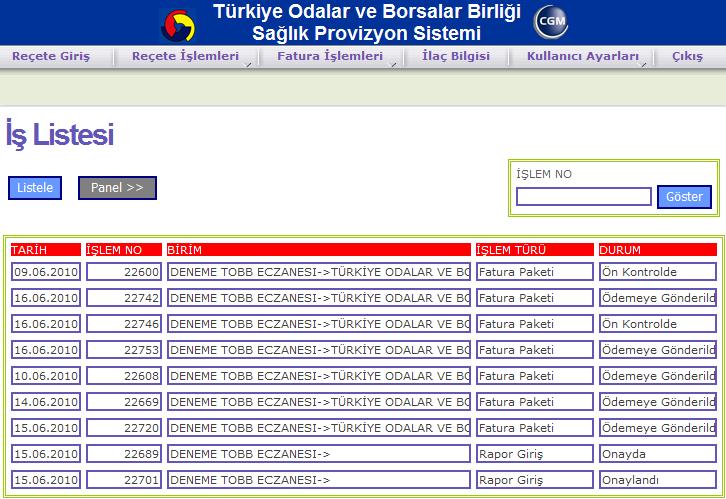
Task: Click the date 14.06.2010 cell
Action: pos(46,401)
